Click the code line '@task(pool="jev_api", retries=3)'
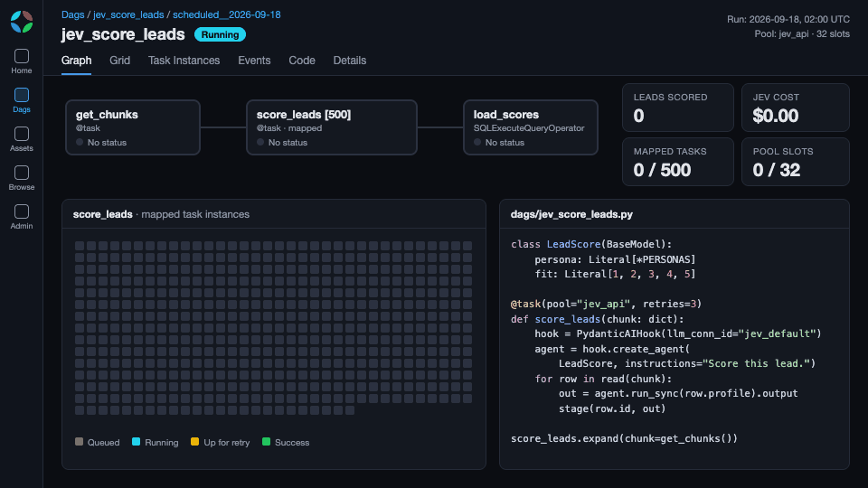 click(x=606, y=304)
